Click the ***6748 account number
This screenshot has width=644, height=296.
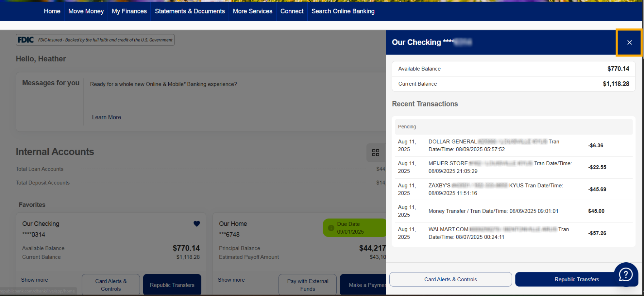click(229, 235)
